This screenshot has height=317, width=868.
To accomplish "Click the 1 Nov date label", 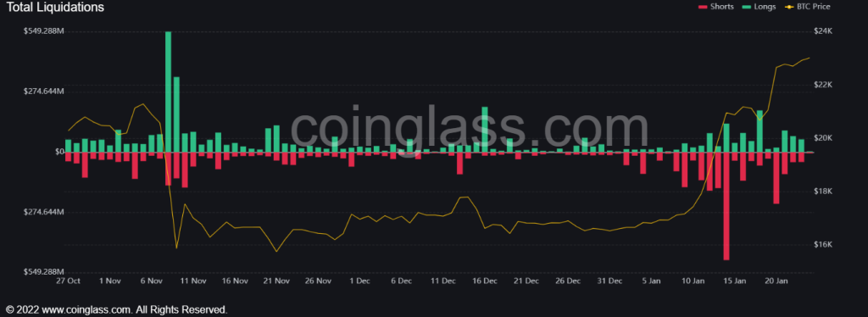I will coord(109,281).
